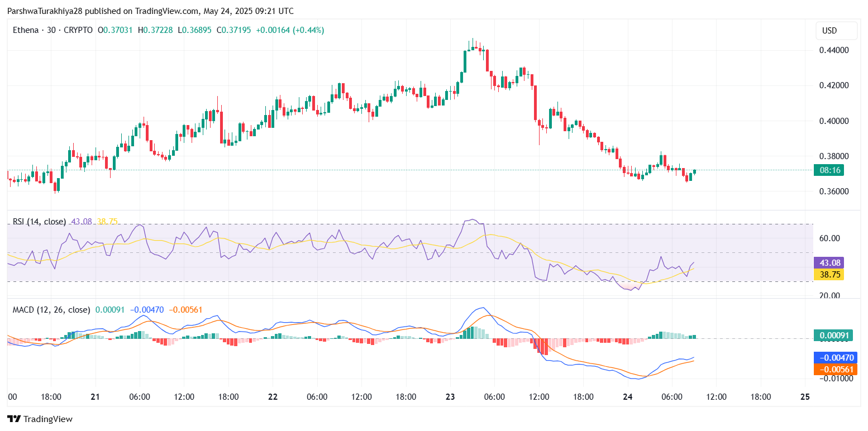868x431 pixels.
Task: Click the date label 23 on time axis
Action: (451, 397)
